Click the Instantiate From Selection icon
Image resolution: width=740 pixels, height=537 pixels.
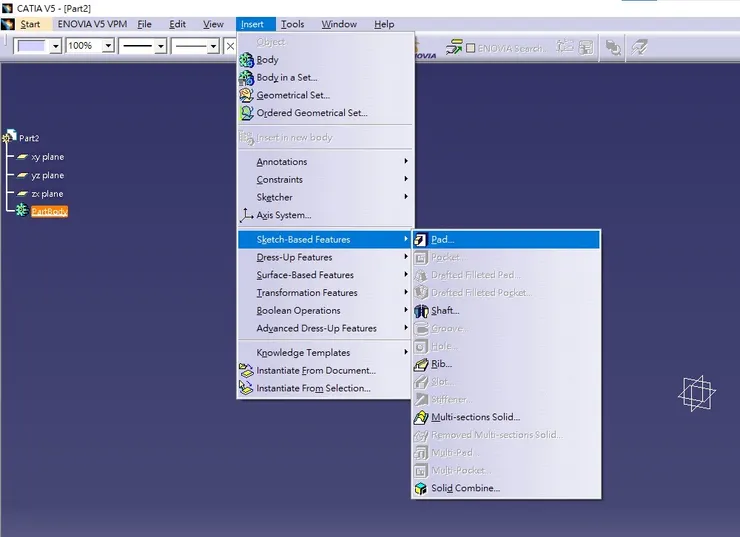click(246, 388)
